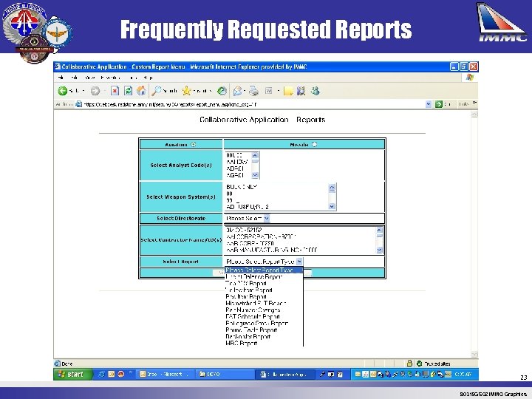Viewport: 532px width, 399px height.
Task: Click the page scrollbar up arrow
Action: point(474,115)
